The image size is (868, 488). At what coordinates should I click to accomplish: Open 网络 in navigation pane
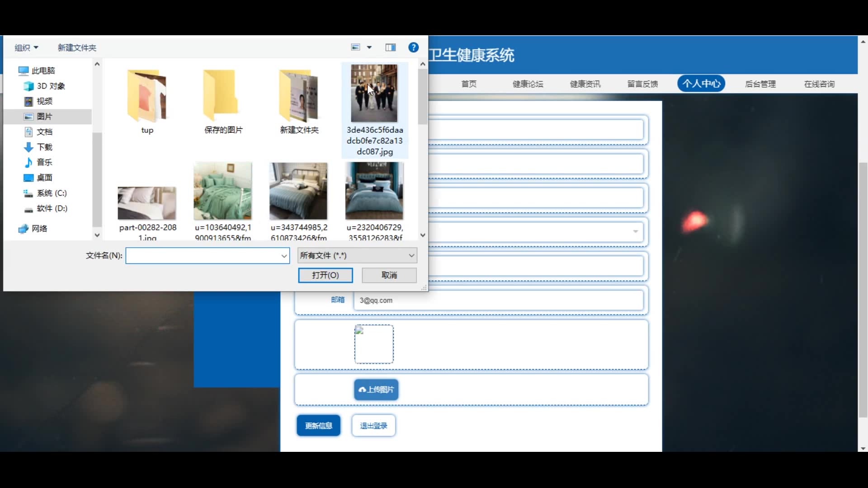pyautogui.click(x=39, y=229)
